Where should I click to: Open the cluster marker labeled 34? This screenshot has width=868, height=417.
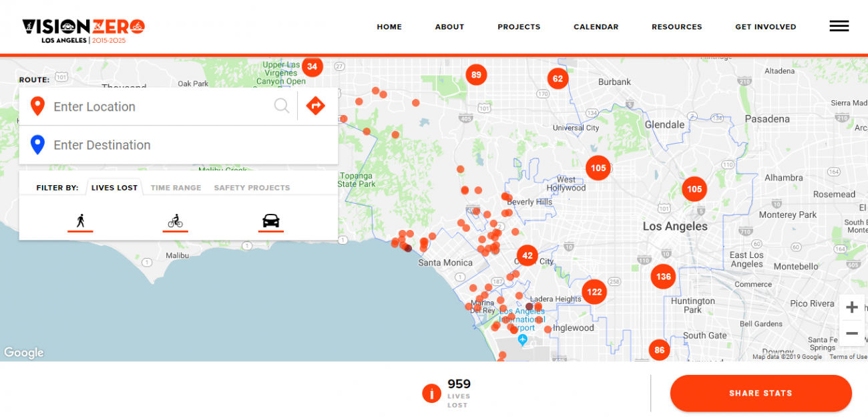(312, 66)
